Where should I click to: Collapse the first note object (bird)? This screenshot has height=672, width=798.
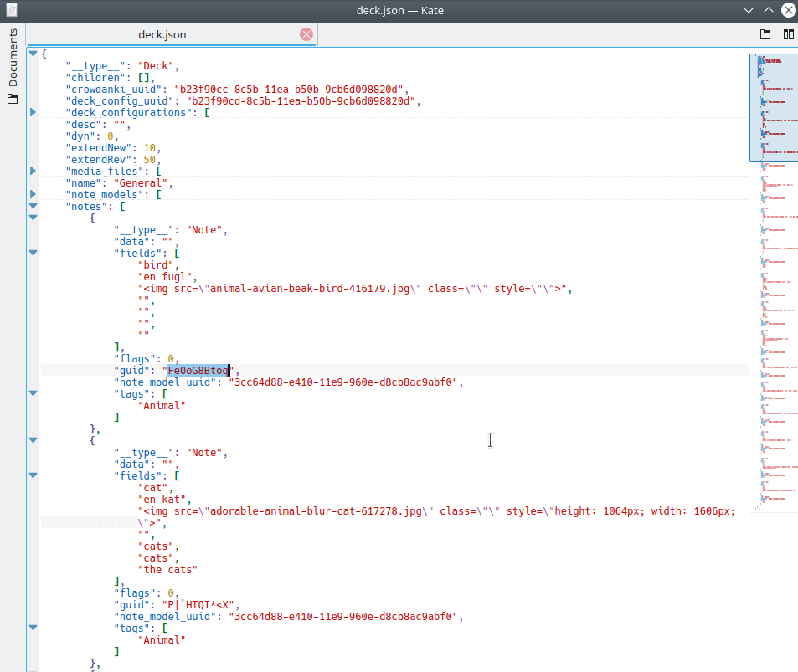point(33,218)
